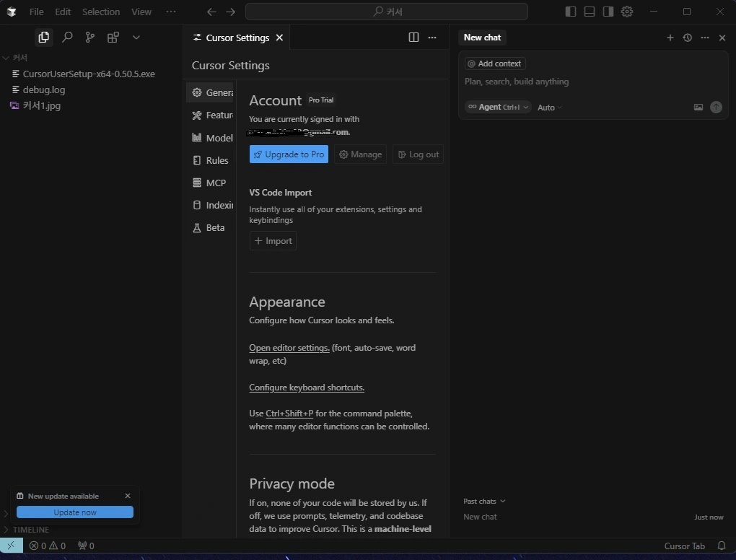Select Beta settings section
The height and width of the screenshot is (560, 736).
click(209, 227)
